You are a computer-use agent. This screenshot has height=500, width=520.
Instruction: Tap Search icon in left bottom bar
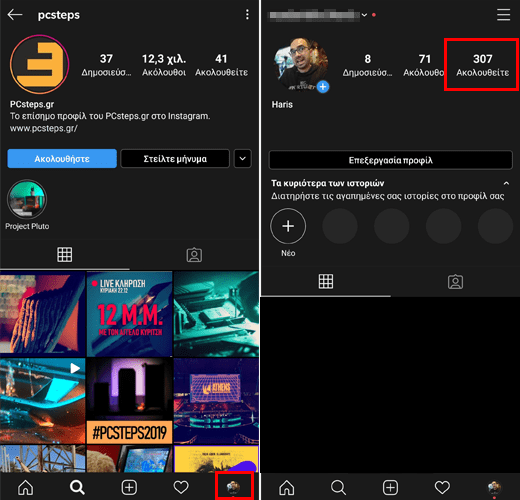point(77,488)
